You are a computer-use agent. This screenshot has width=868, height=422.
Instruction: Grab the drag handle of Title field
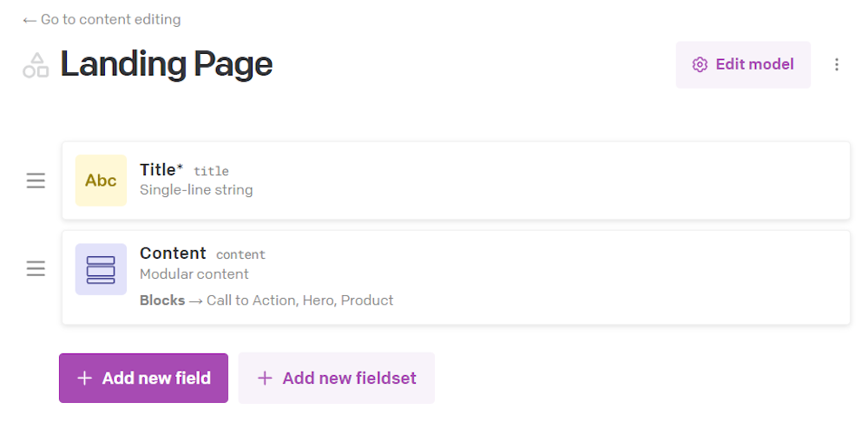point(36,181)
